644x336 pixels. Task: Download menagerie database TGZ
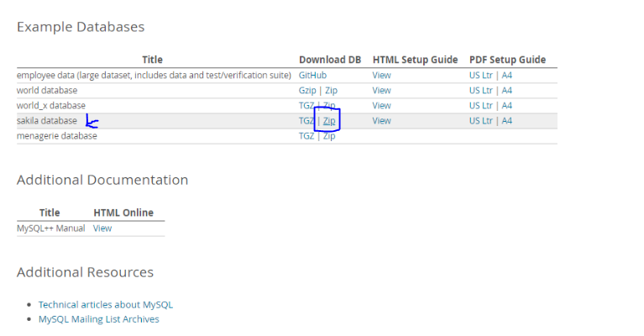306,136
